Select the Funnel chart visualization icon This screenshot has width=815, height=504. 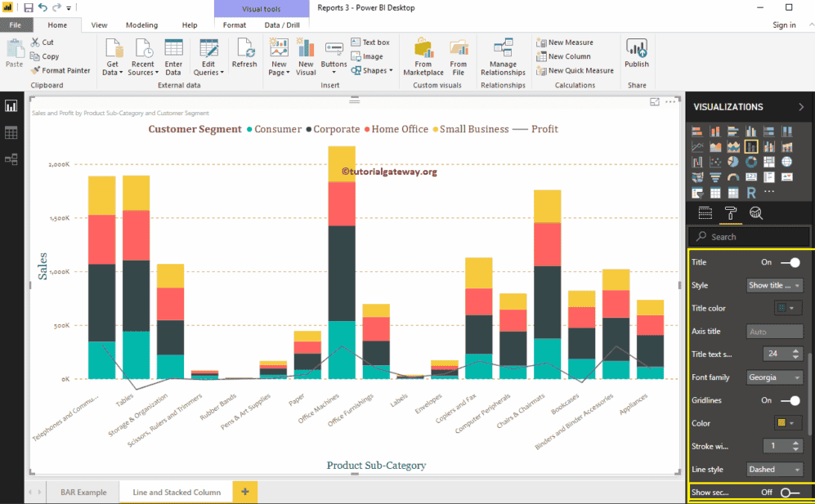click(x=714, y=176)
